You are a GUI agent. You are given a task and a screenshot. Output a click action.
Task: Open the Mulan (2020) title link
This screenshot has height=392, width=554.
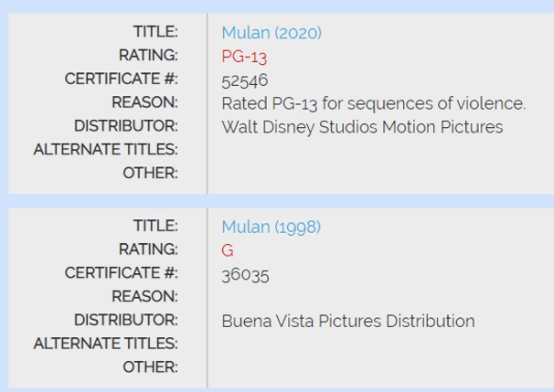(x=272, y=33)
